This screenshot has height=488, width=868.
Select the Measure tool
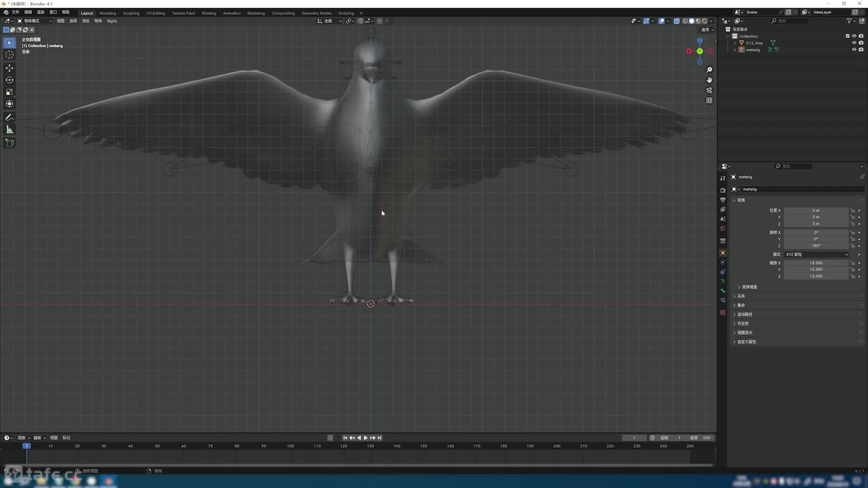[x=9, y=130]
